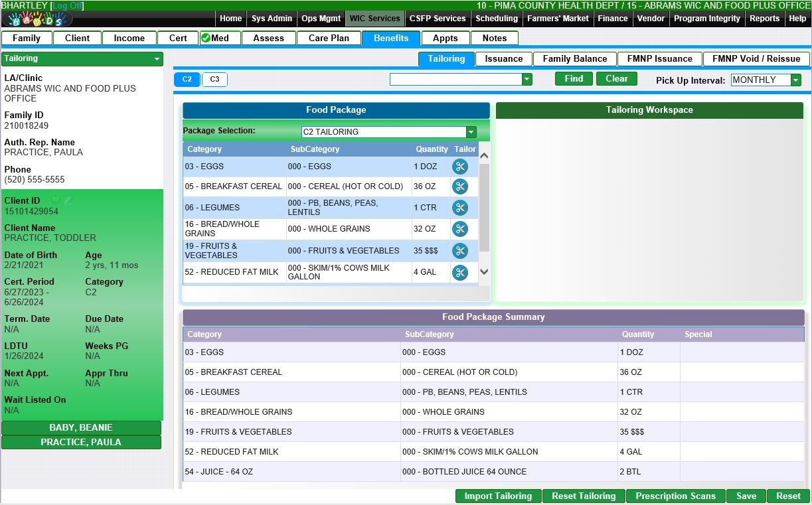Switch to the C3 package toggle

point(214,80)
